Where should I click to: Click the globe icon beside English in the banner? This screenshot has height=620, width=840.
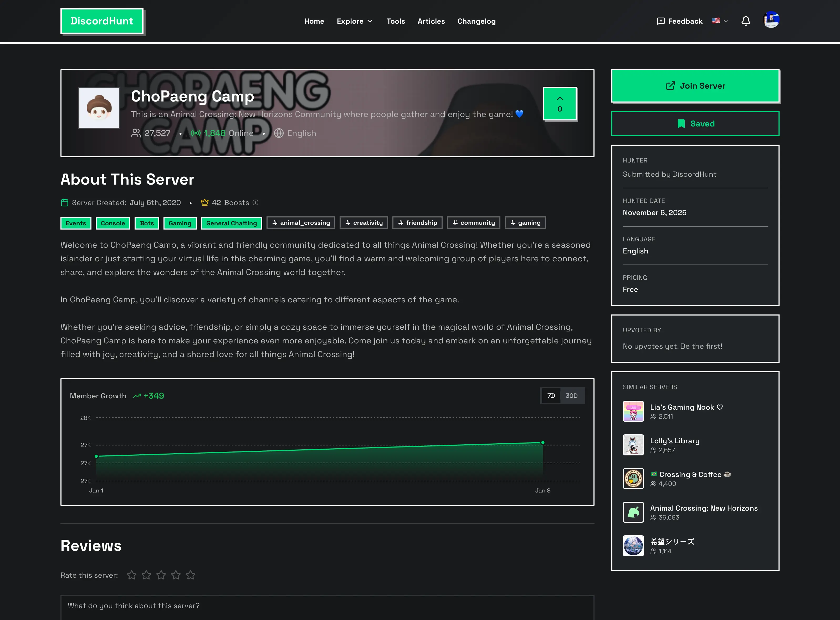coord(279,133)
